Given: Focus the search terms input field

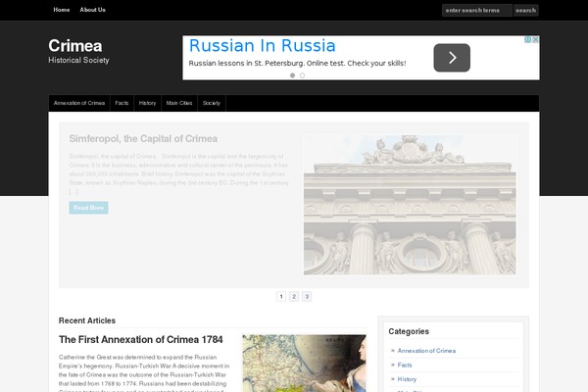Looking at the screenshot, I should pos(476,11).
